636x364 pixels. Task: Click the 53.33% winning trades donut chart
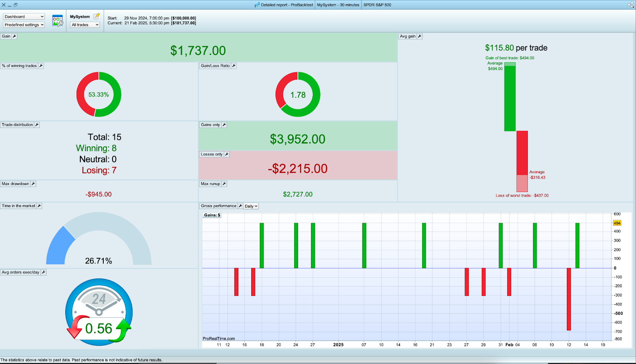(x=99, y=95)
